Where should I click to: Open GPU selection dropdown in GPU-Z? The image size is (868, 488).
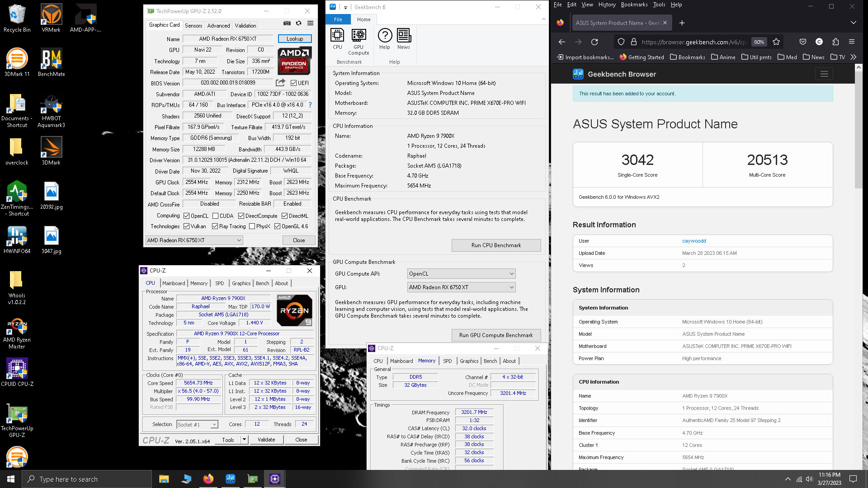coord(194,240)
